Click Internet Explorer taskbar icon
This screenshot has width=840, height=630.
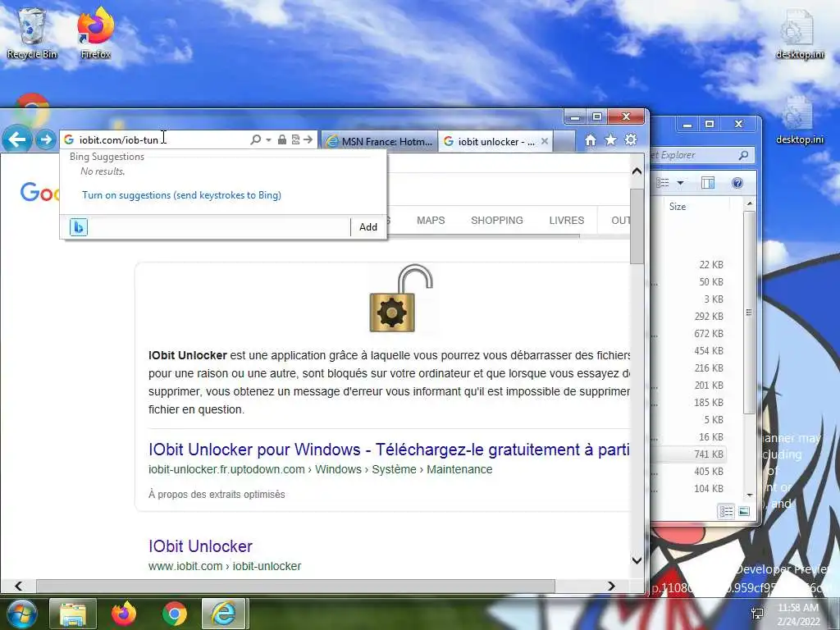(223, 614)
